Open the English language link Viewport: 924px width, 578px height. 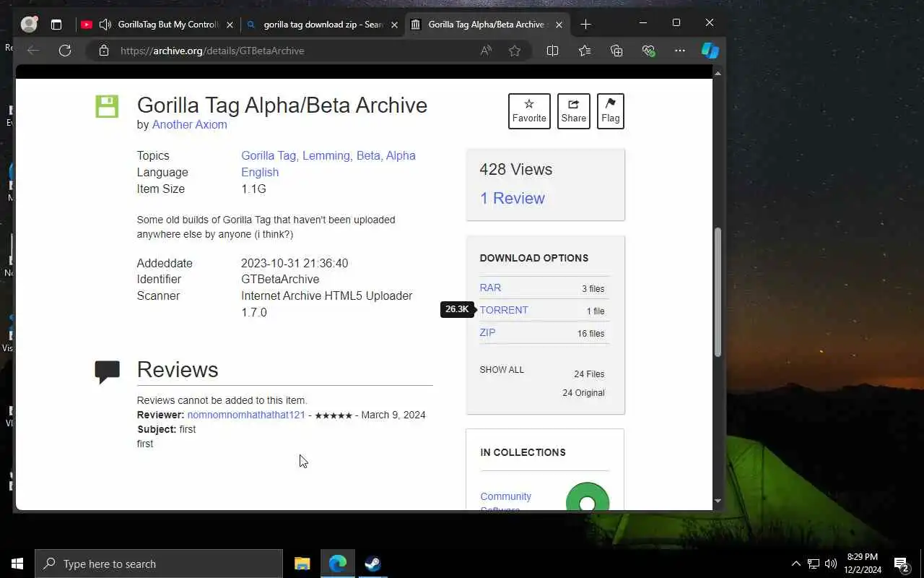260,172
